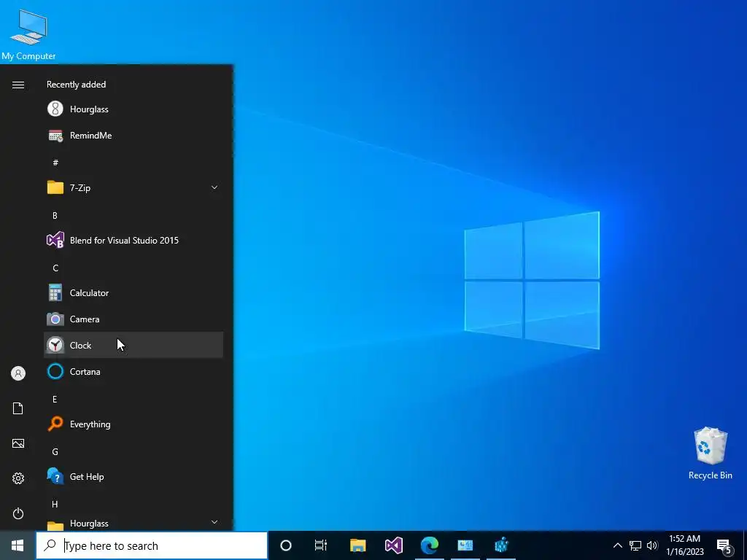Open File Explorer from the taskbar
The width and height of the screenshot is (747, 560).
pos(357,545)
